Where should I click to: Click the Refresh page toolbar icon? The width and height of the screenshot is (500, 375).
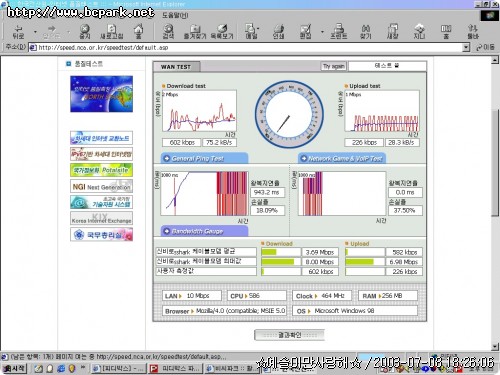coord(112,32)
